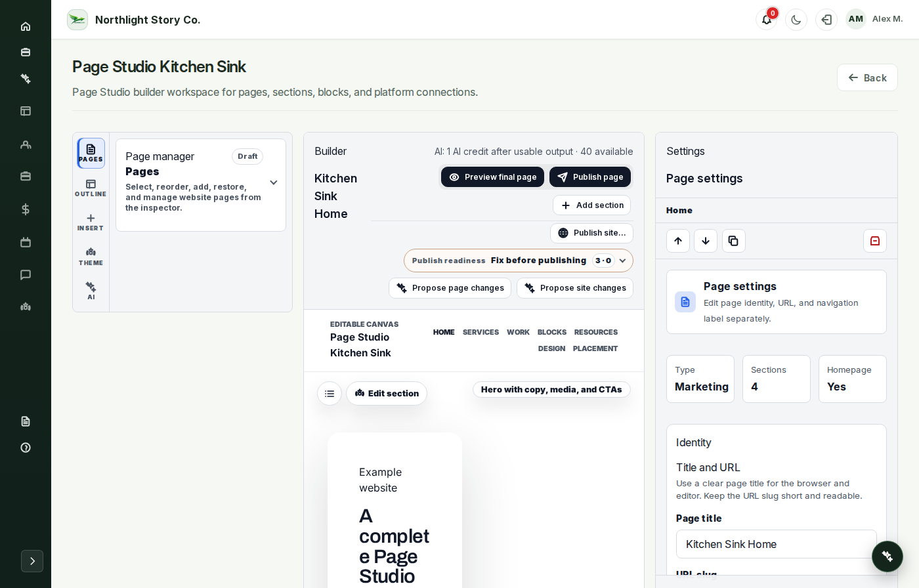Click the Back button

coord(867,77)
